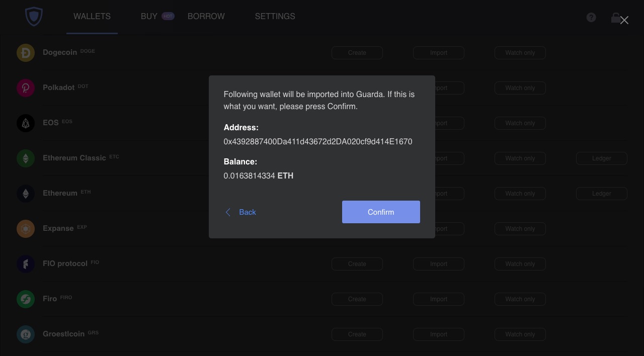Screen dimensions: 644x356
Task: Select the Expanse coin icon
Action: 26,228
